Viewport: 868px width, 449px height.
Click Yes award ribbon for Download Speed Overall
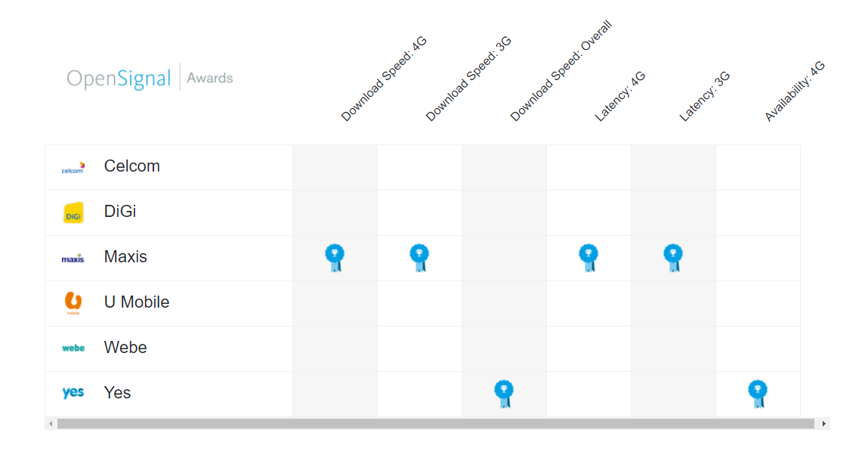pos(504,394)
